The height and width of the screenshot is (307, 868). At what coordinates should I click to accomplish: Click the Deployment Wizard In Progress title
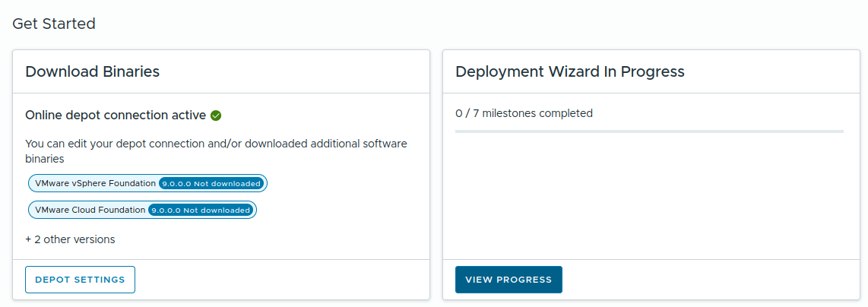[x=569, y=71]
